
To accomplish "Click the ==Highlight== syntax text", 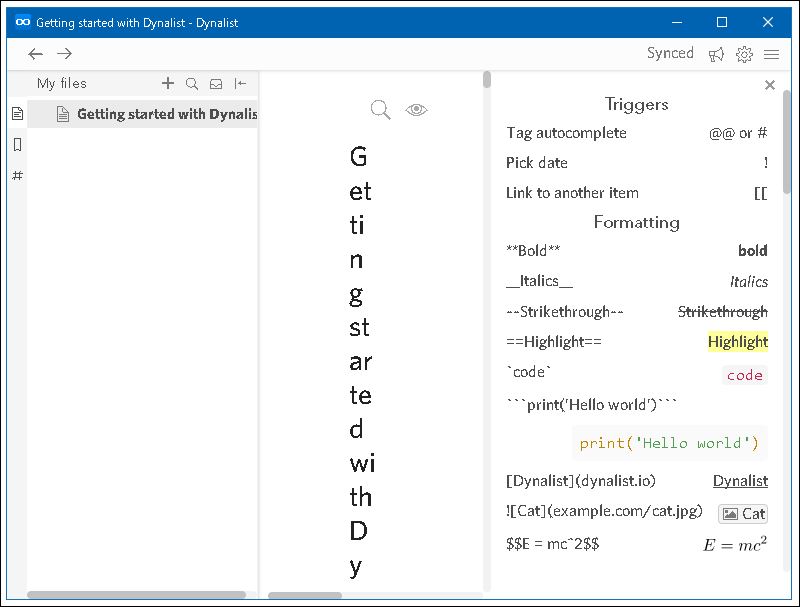I will tap(554, 342).
